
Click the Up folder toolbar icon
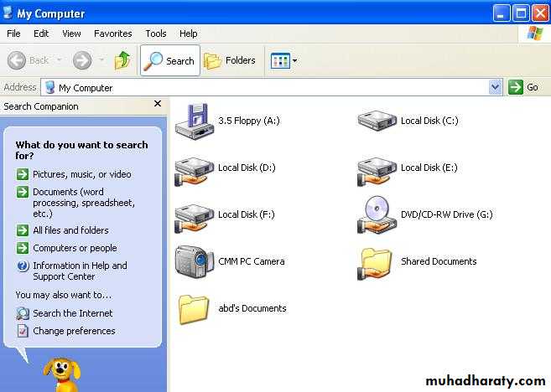tap(122, 60)
